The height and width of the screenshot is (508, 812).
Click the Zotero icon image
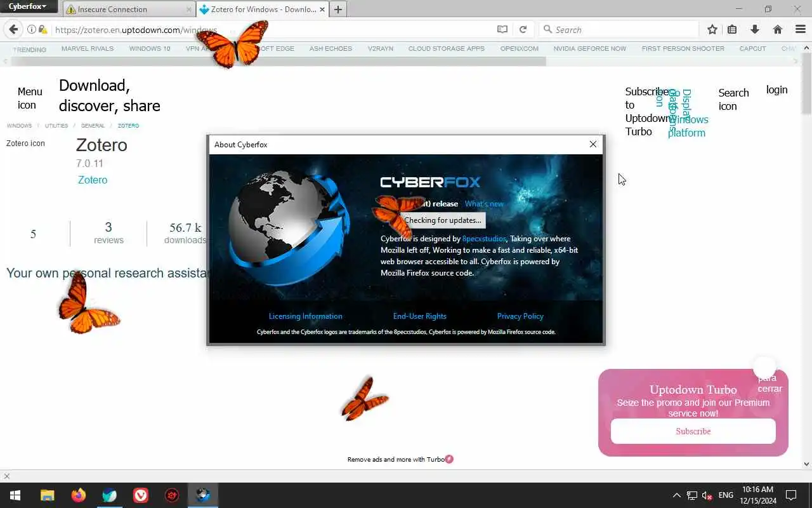[25, 144]
